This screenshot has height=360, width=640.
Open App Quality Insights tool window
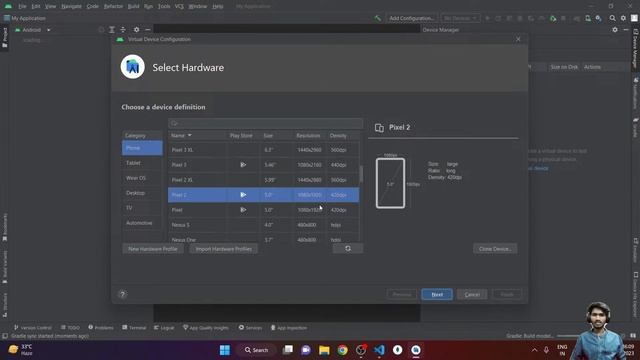[x=206, y=327]
